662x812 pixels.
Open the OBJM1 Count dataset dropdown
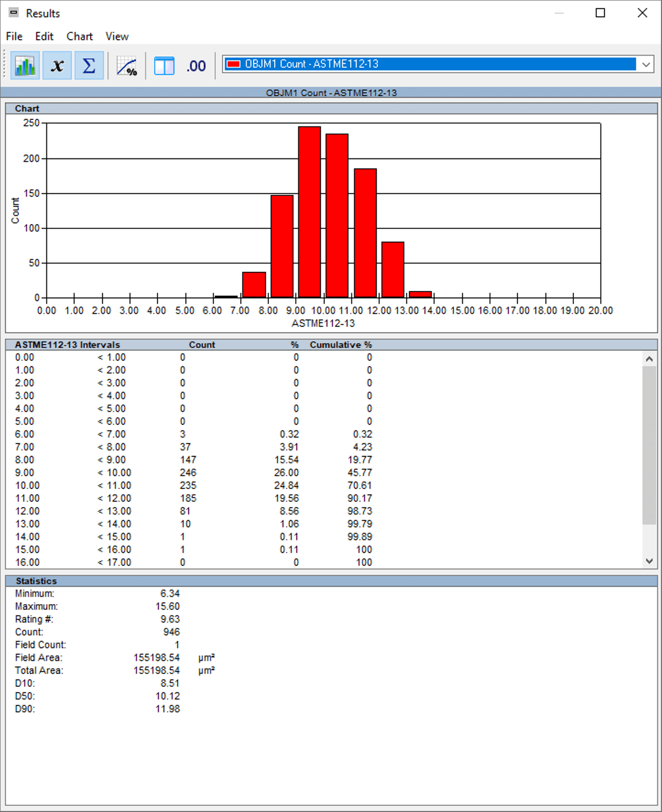pyautogui.click(x=430, y=64)
